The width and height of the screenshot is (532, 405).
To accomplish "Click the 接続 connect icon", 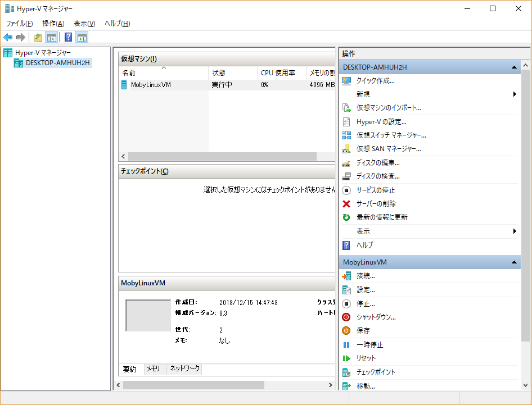I will click(x=346, y=276).
